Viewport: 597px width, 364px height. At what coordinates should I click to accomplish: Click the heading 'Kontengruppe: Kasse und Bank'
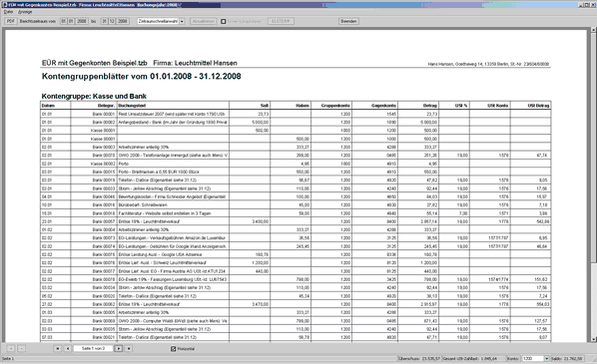(94, 96)
